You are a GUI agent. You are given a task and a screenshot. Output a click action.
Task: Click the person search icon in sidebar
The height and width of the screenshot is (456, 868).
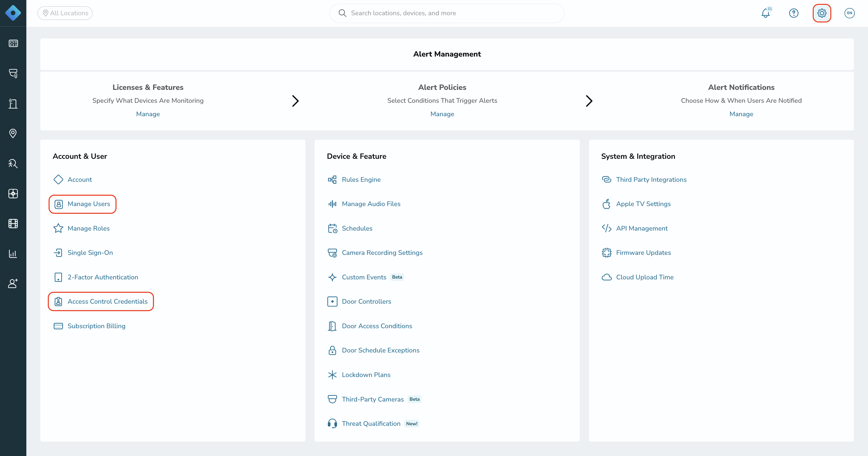pyautogui.click(x=13, y=163)
